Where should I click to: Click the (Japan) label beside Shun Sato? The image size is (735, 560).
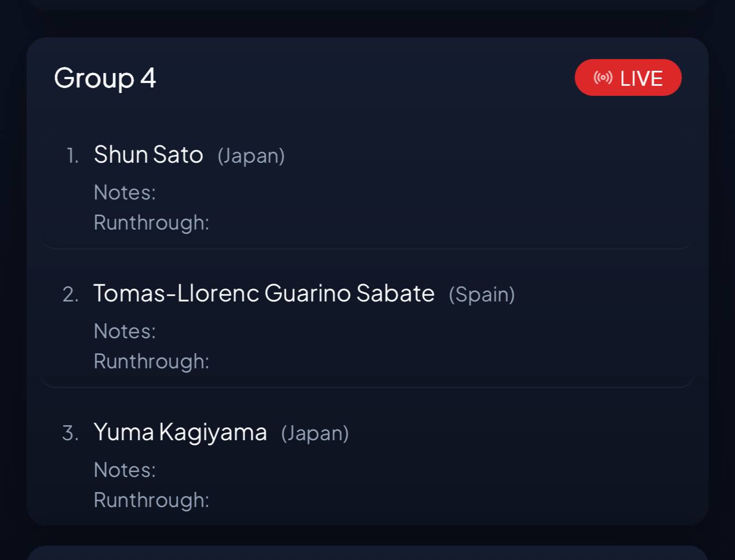coord(251,155)
